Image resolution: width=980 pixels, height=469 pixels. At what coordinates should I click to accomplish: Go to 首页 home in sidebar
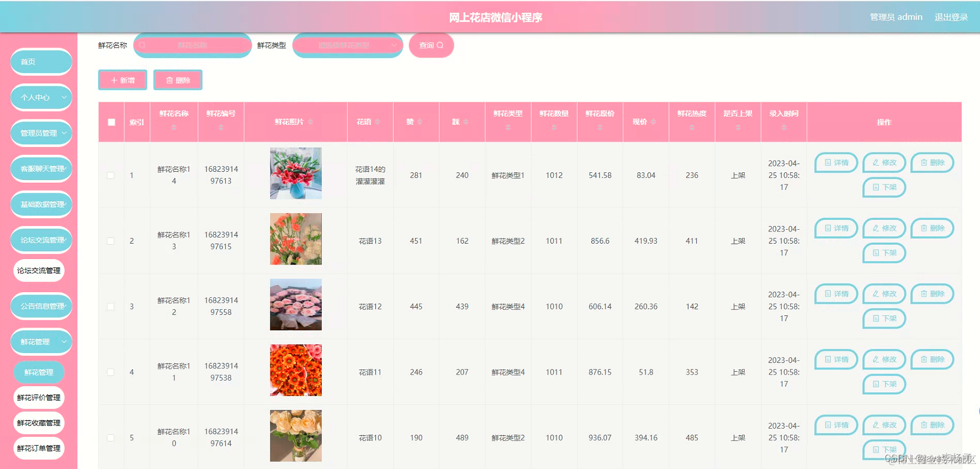(x=41, y=62)
